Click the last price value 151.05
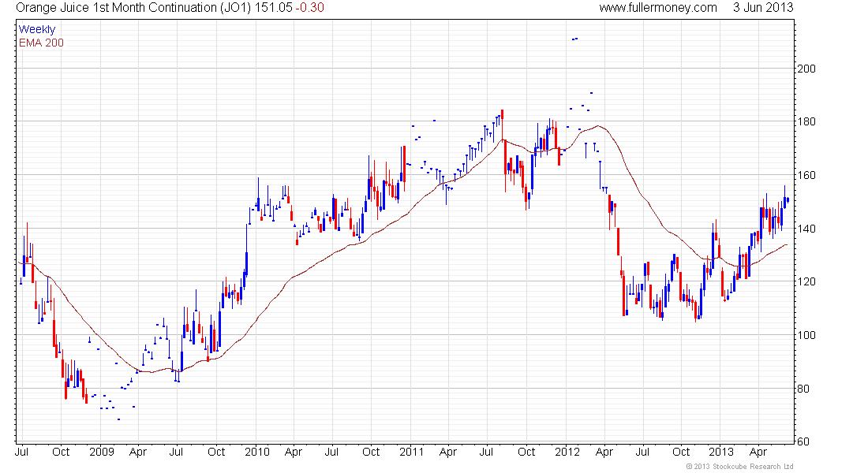868x473 pixels. click(x=273, y=8)
